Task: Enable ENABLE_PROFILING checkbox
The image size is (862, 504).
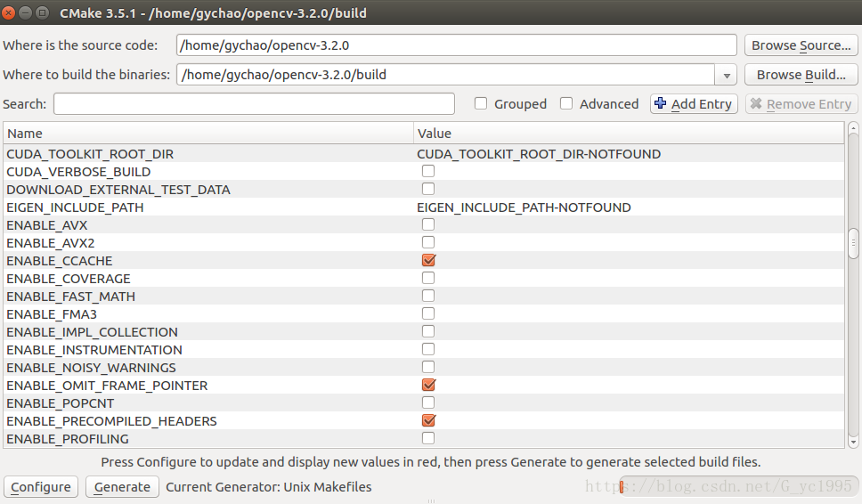Action: pyautogui.click(x=428, y=438)
